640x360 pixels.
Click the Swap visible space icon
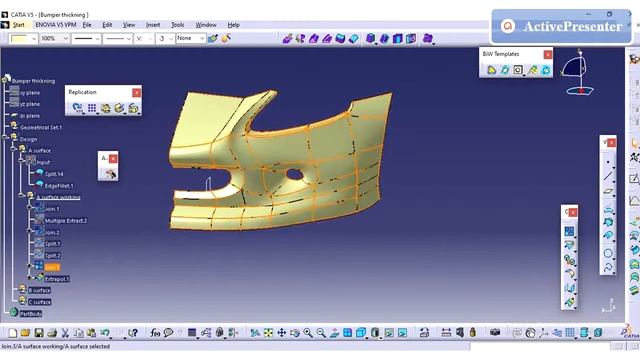tap(402, 333)
